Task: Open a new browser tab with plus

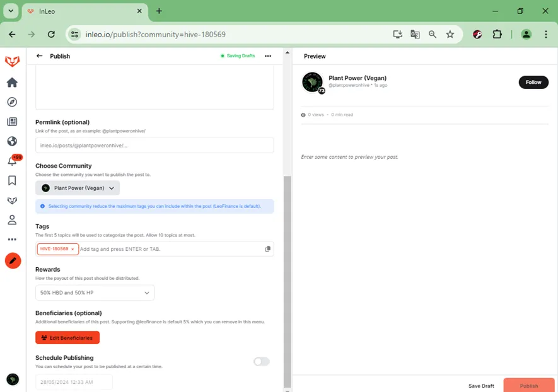Action: coord(159,11)
